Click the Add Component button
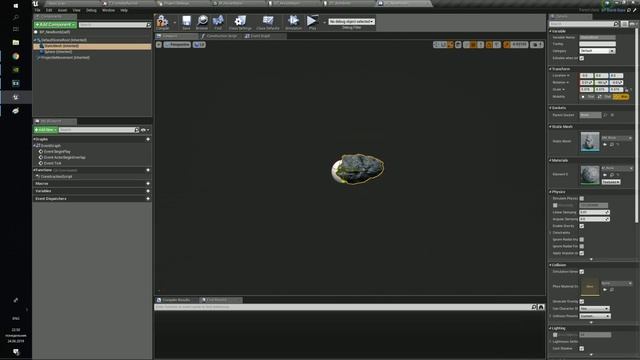The width and height of the screenshot is (640, 360). tap(55, 25)
